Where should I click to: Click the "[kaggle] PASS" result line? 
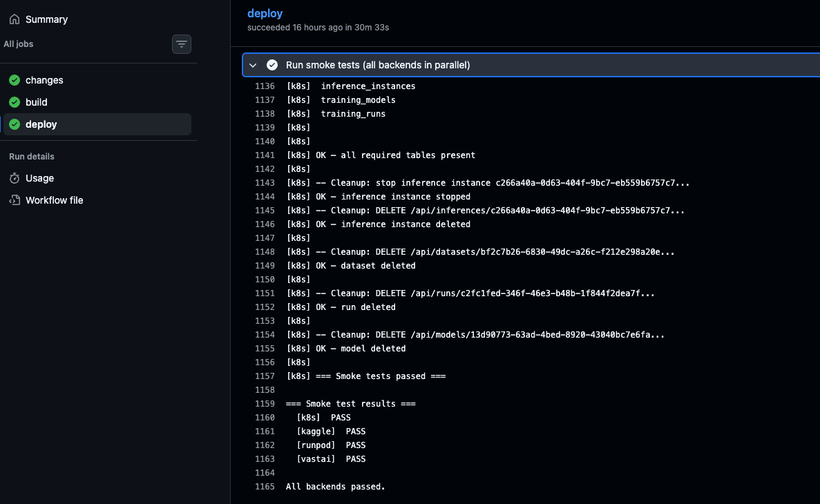331,432
